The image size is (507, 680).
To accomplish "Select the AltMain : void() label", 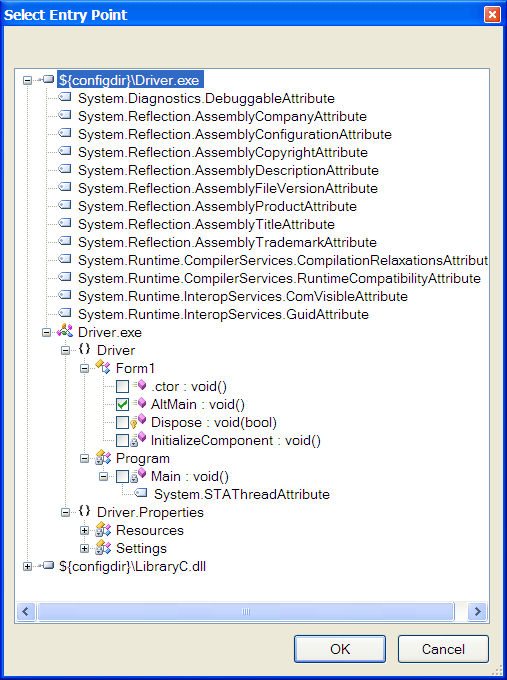I will tap(198, 405).
